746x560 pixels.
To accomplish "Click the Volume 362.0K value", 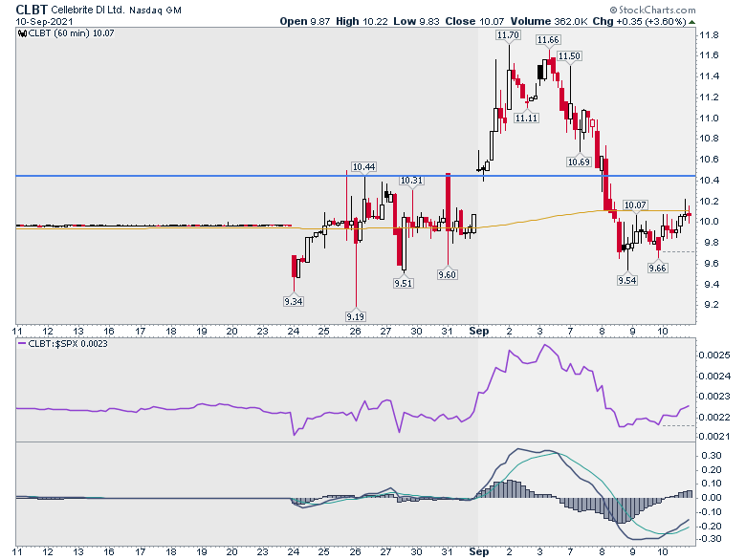I will tap(549, 21).
